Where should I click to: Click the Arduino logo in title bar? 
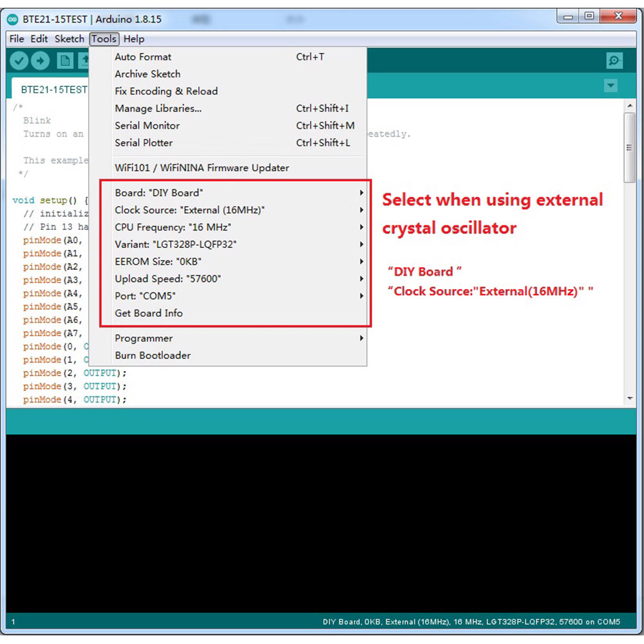pyautogui.click(x=13, y=19)
